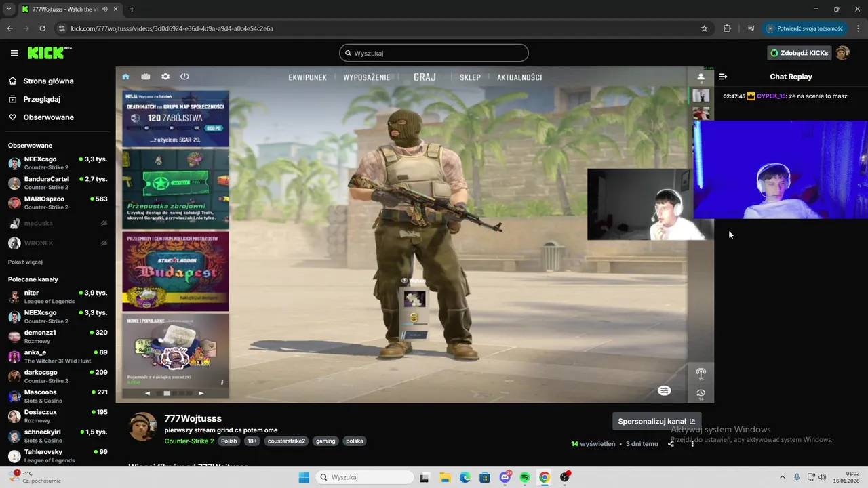
Task: Open MARIOspzoo followed channel
Action: pyautogui.click(x=58, y=203)
